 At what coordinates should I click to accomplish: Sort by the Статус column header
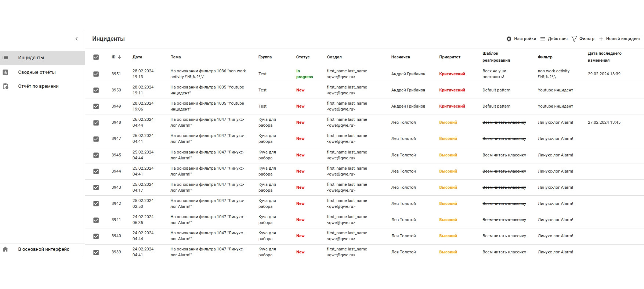tap(303, 57)
